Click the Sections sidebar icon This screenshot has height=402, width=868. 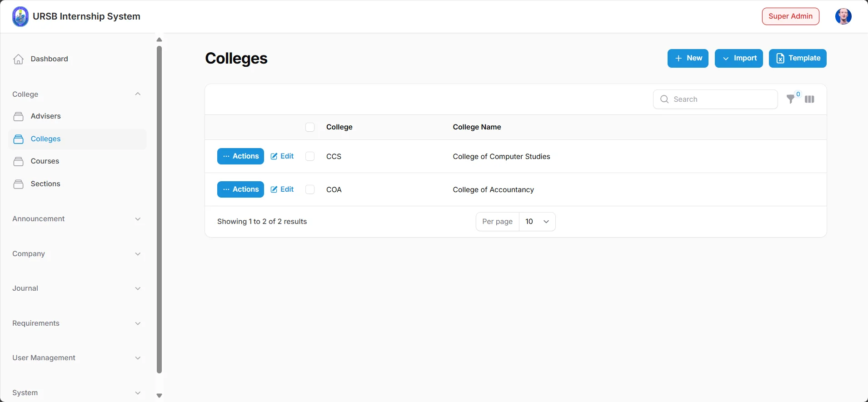click(19, 184)
